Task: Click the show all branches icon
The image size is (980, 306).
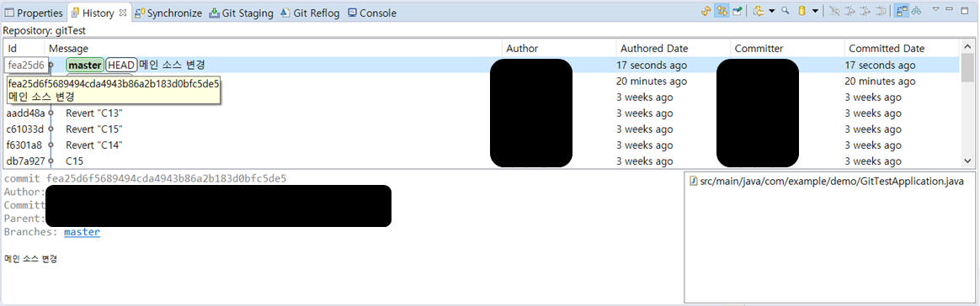Action: (x=917, y=11)
